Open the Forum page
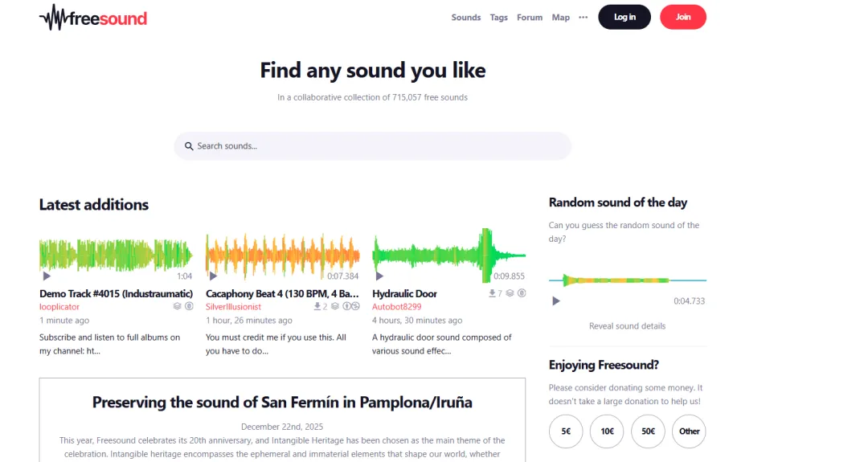 529,17
